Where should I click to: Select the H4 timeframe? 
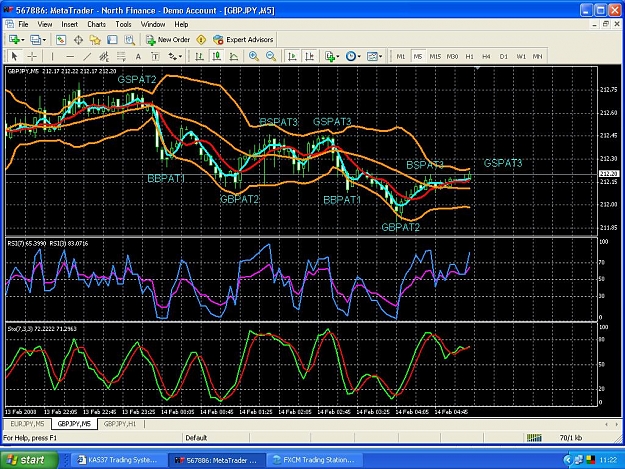point(486,57)
